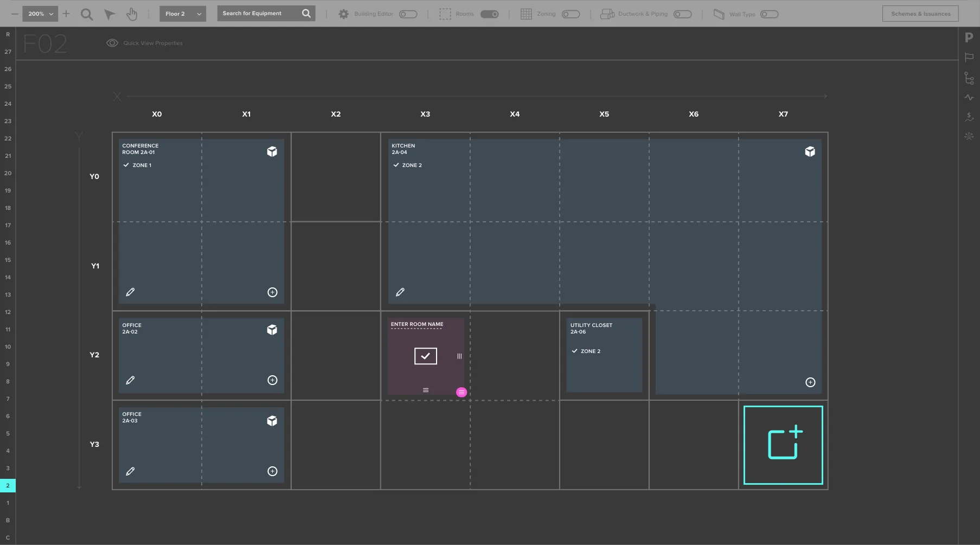This screenshot has height=545, width=980.
Task: Open 3D cube view of Kitchen 2A-04
Action: click(810, 152)
